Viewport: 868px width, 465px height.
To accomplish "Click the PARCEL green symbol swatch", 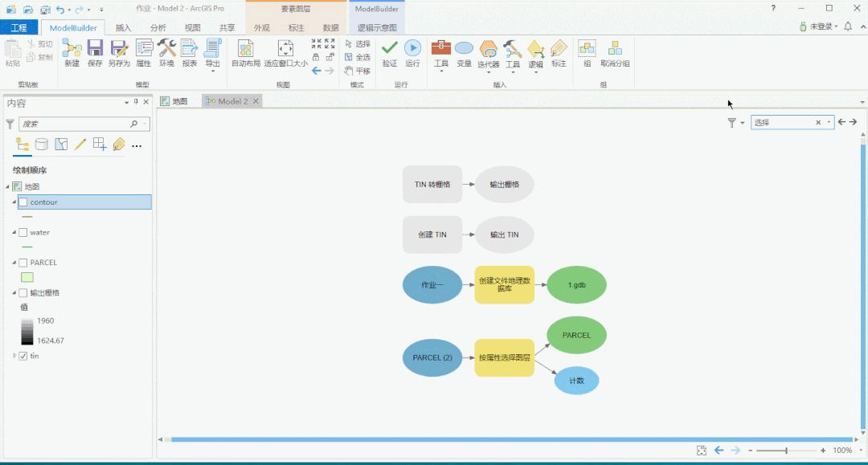I will (27, 278).
